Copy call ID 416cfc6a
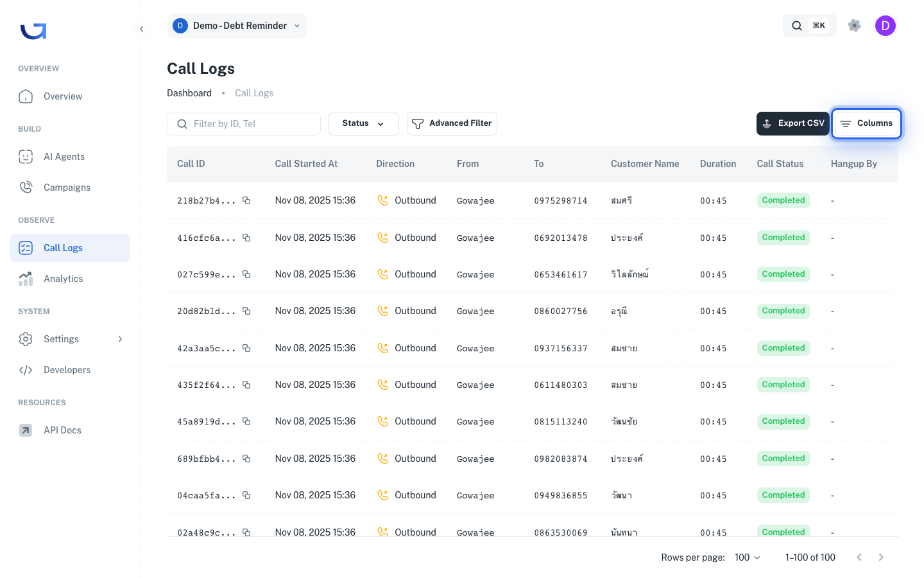The height and width of the screenshot is (578, 924). (x=246, y=238)
